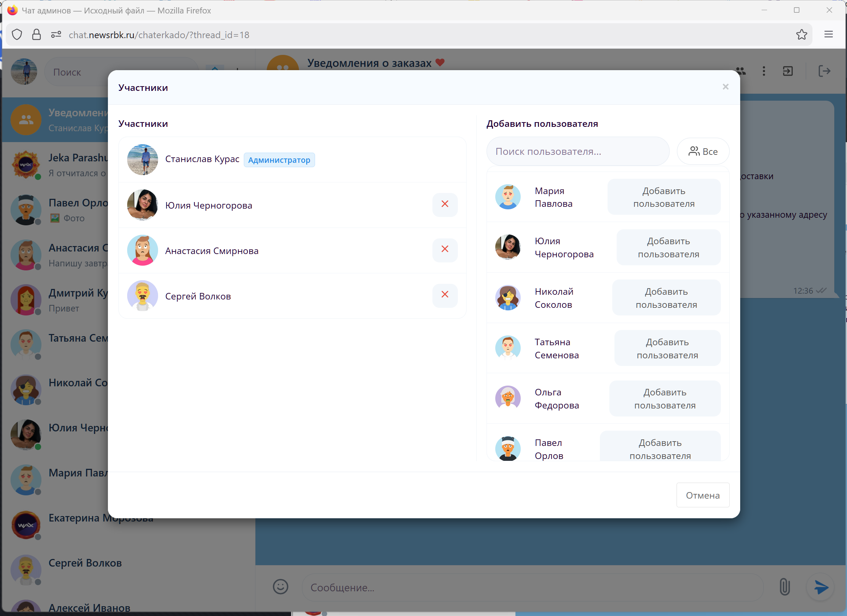Open the three-dot chat options menu
Image resolution: width=847 pixels, height=616 pixels.
[x=764, y=71]
